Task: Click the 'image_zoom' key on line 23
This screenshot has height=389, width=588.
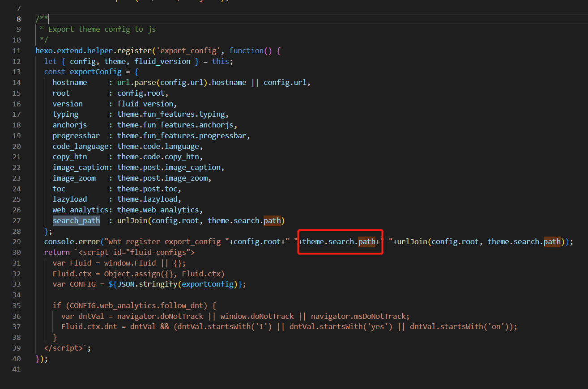Action: point(74,178)
